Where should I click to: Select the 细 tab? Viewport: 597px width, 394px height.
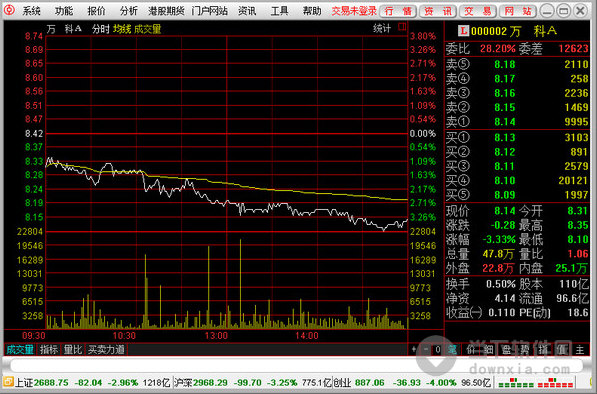488,349
